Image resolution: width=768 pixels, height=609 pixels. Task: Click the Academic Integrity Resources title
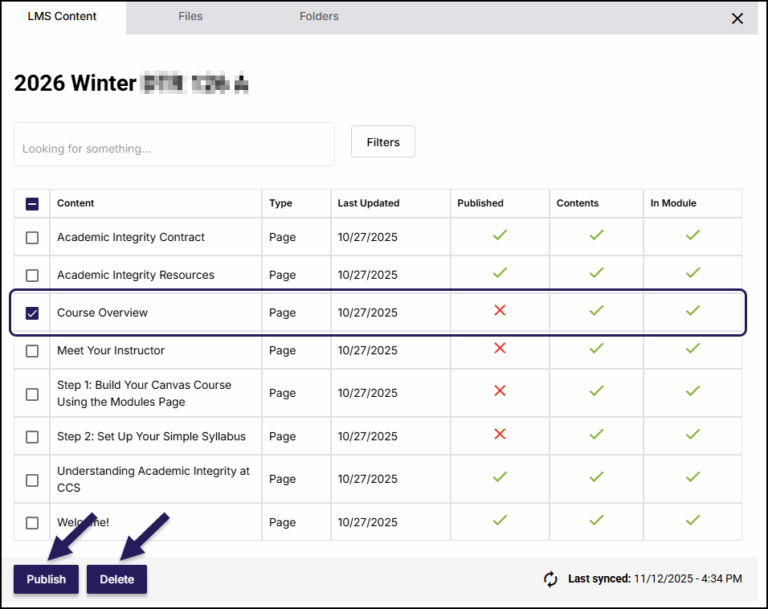coord(136,275)
